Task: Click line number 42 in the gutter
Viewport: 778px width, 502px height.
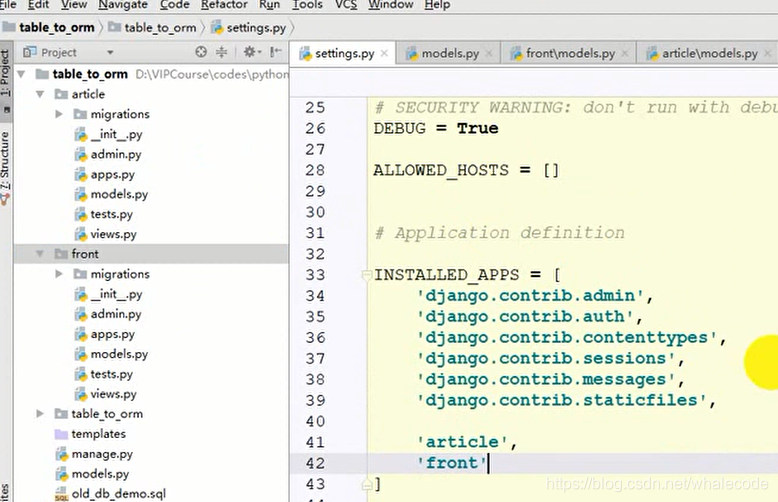Action: tap(315, 463)
